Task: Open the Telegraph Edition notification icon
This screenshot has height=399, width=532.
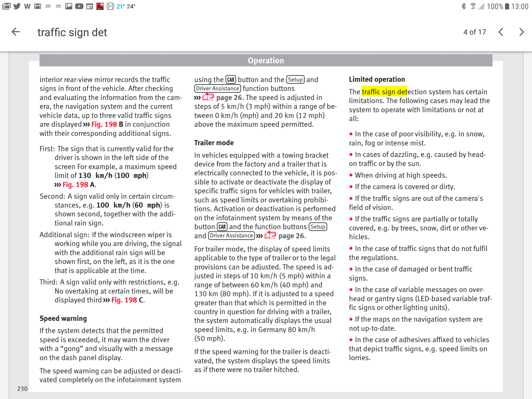Action: (100, 6)
